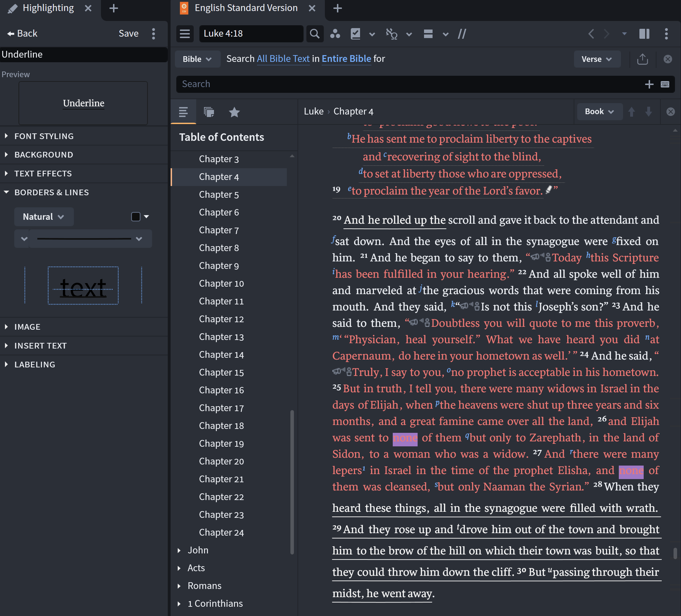
Task: Open the Natural line type dropdown
Action: [x=44, y=217]
